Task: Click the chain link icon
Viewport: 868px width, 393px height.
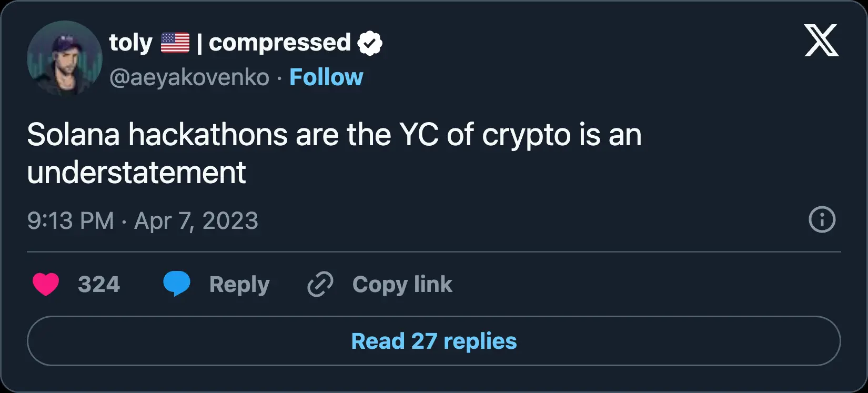Action: [x=320, y=284]
